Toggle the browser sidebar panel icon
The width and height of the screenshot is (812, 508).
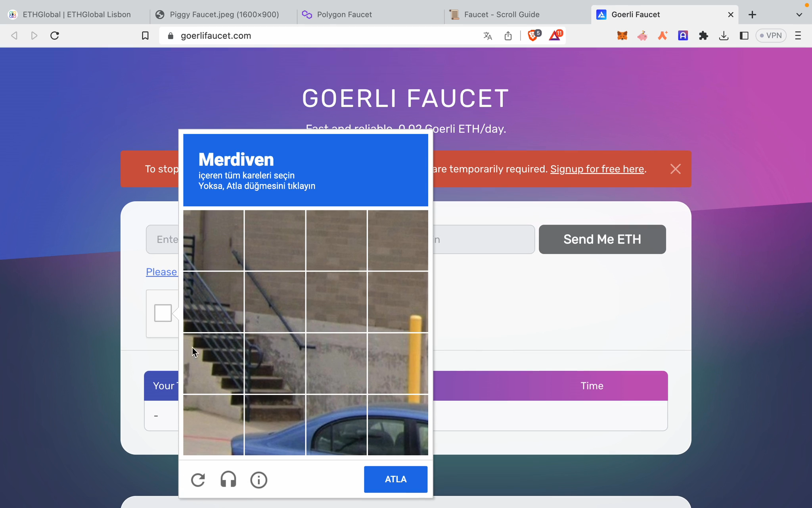pos(744,36)
